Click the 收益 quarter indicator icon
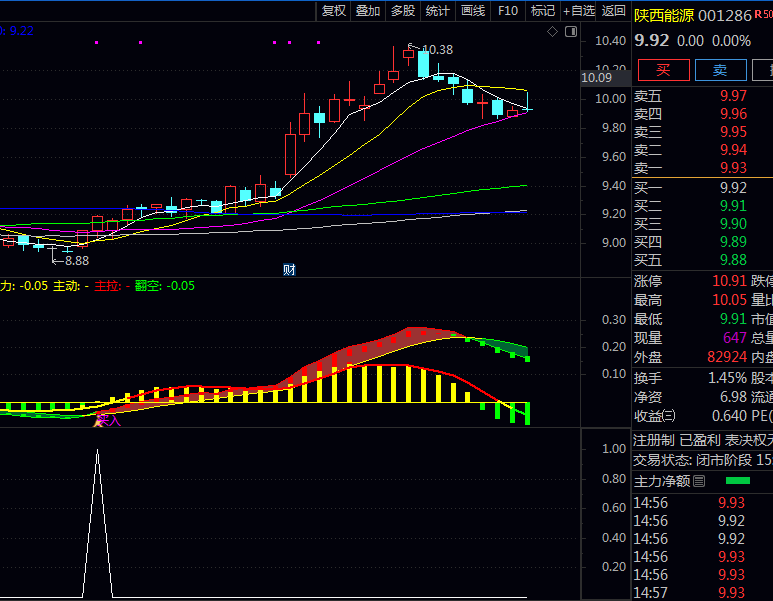This screenshot has height=601, width=773. click(x=669, y=416)
